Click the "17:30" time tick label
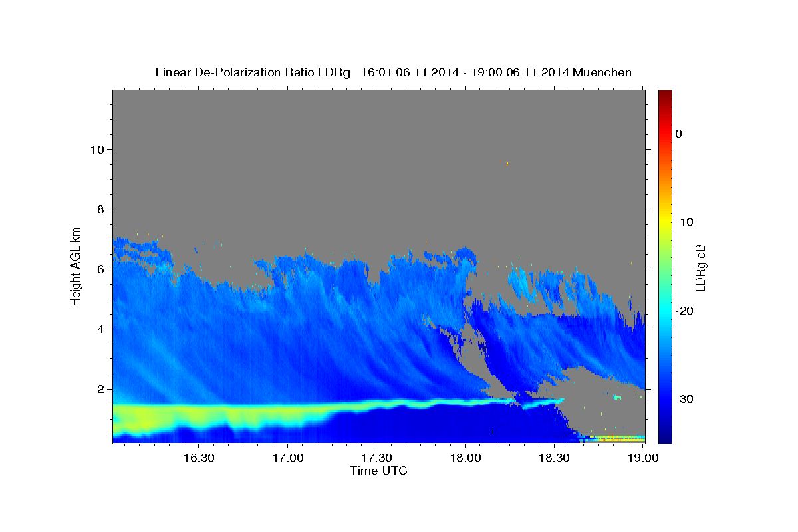The height and width of the screenshot is (532, 798). coord(376,458)
